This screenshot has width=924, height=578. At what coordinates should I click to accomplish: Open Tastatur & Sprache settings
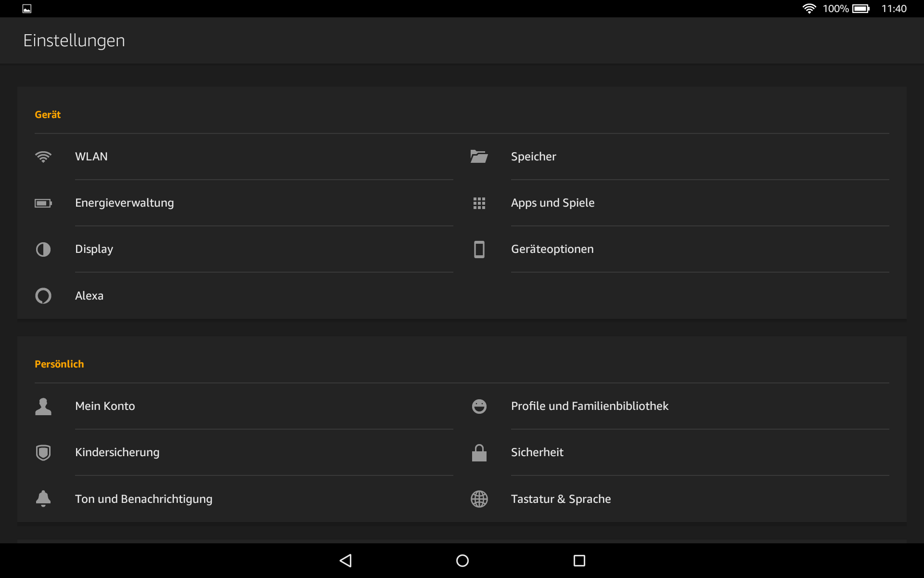(561, 499)
